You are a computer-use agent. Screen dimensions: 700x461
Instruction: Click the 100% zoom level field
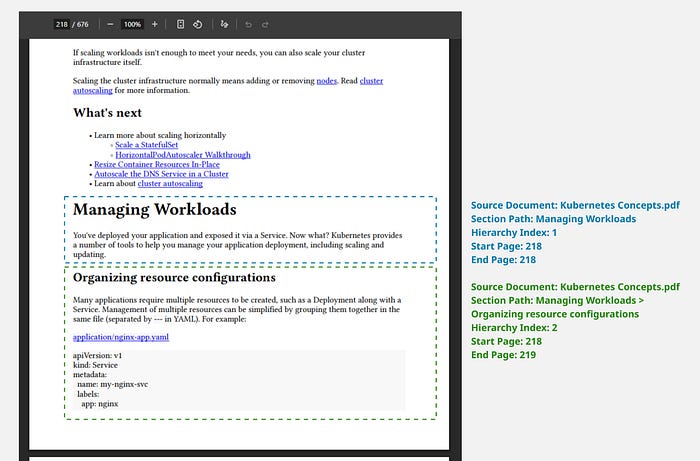click(x=132, y=24)
